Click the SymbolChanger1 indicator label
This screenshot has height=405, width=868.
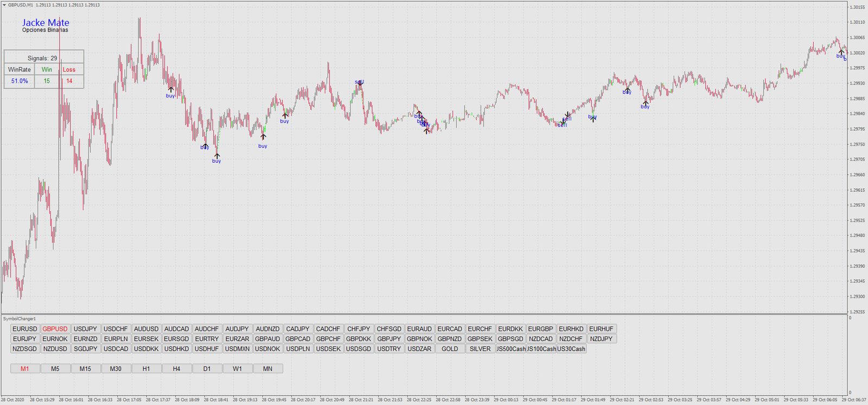click(20, 319)
